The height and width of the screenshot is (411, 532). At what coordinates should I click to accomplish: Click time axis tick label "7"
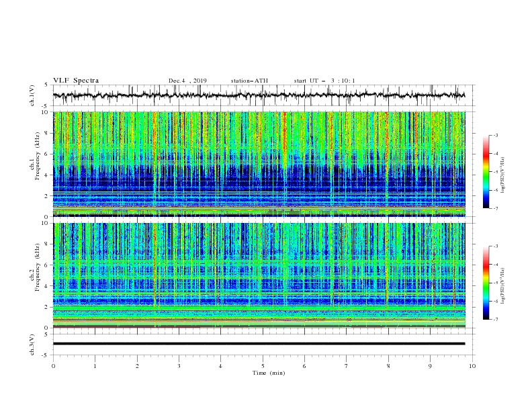click(x=347, y=366)
